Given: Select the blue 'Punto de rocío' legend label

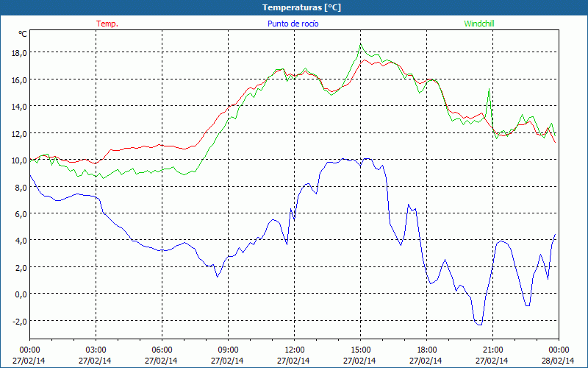Looking at the screenshot, I should pyautogui.click(x=293, y=24).
